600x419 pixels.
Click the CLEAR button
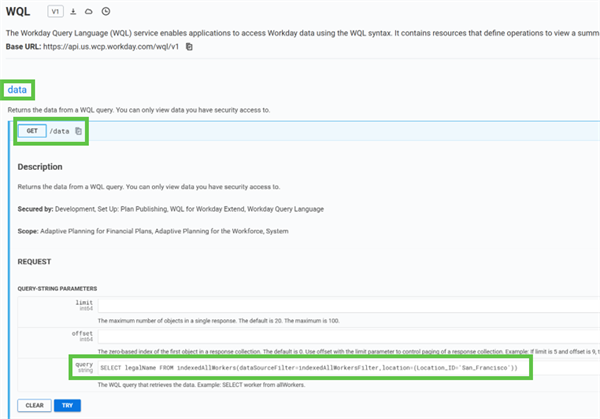(34, 405)
